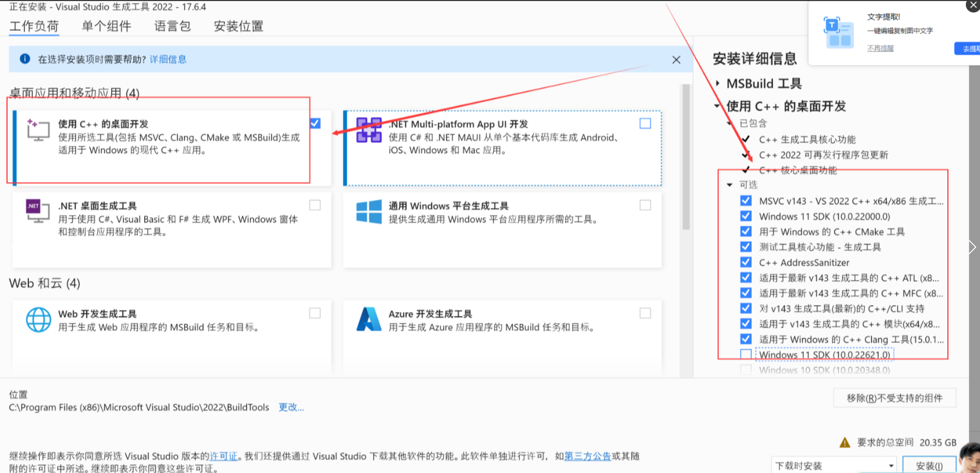The image size is (980, 473).
Task: Uncheck 用于 Windows 的 C++ CMake 工具
Action: coord(746,231)
